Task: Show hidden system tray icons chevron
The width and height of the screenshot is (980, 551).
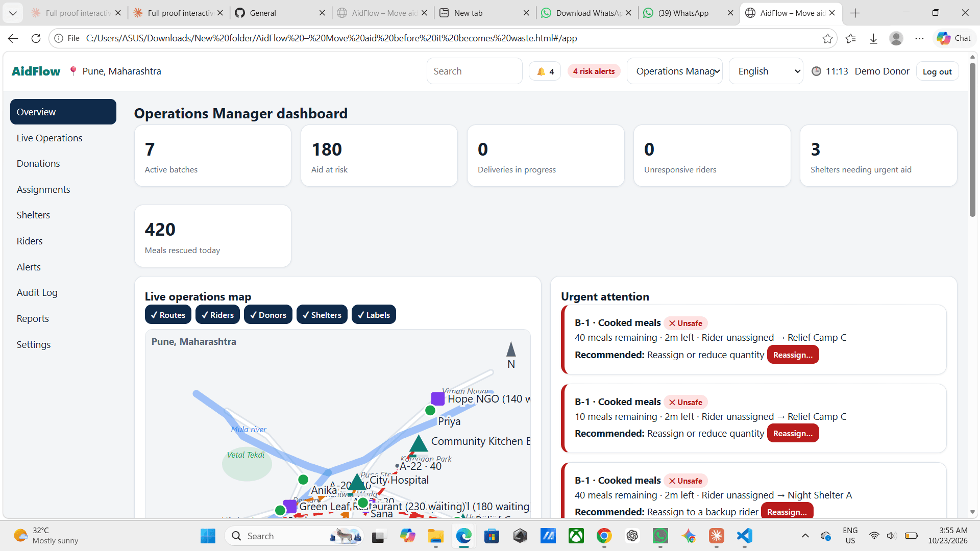Action: click(x=805, y=536)
